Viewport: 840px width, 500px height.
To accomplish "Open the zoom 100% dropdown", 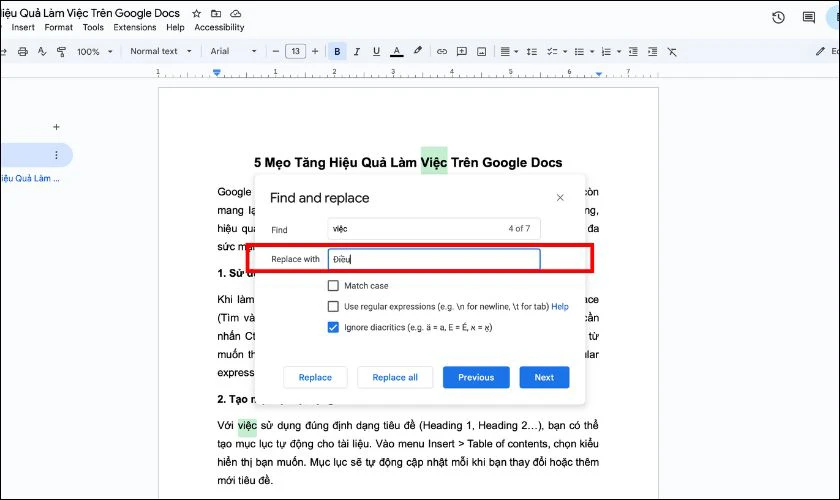I will coord(94,51).
